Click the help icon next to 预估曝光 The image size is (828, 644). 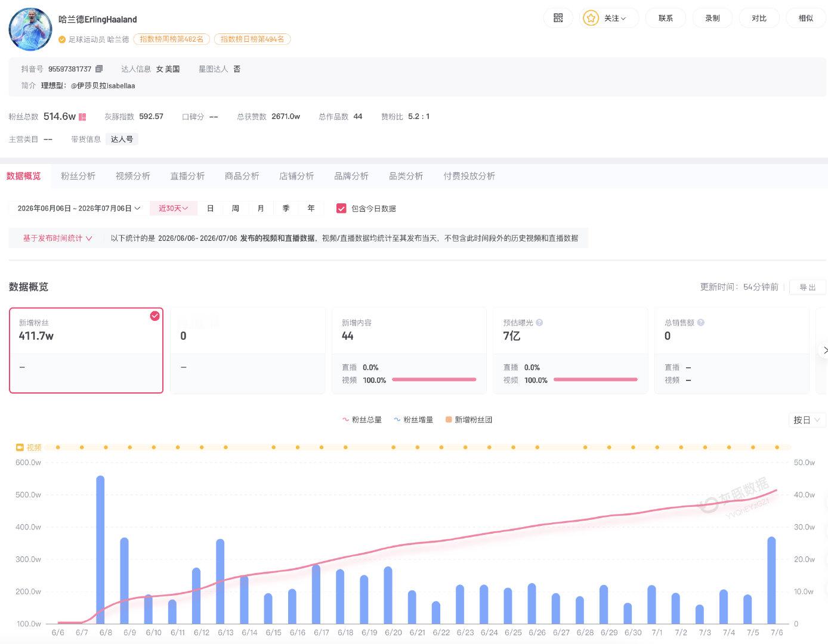539,323
